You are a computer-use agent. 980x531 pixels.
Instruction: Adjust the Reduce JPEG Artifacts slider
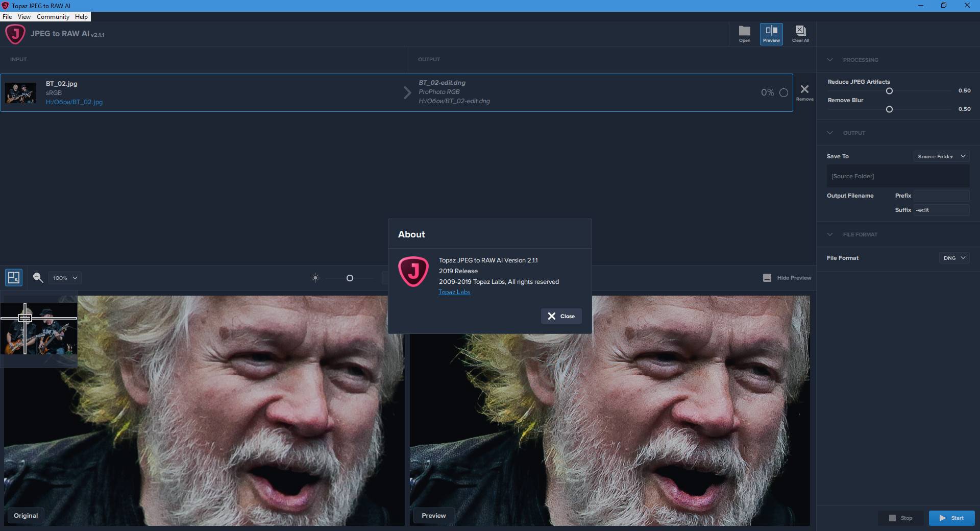pyautogui.click(x=889, y=91)
